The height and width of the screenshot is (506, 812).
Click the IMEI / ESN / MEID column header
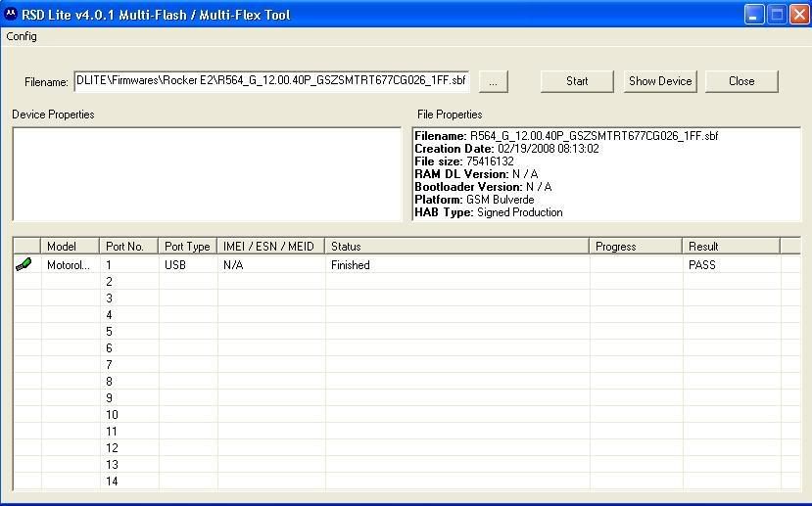[271, 247]
